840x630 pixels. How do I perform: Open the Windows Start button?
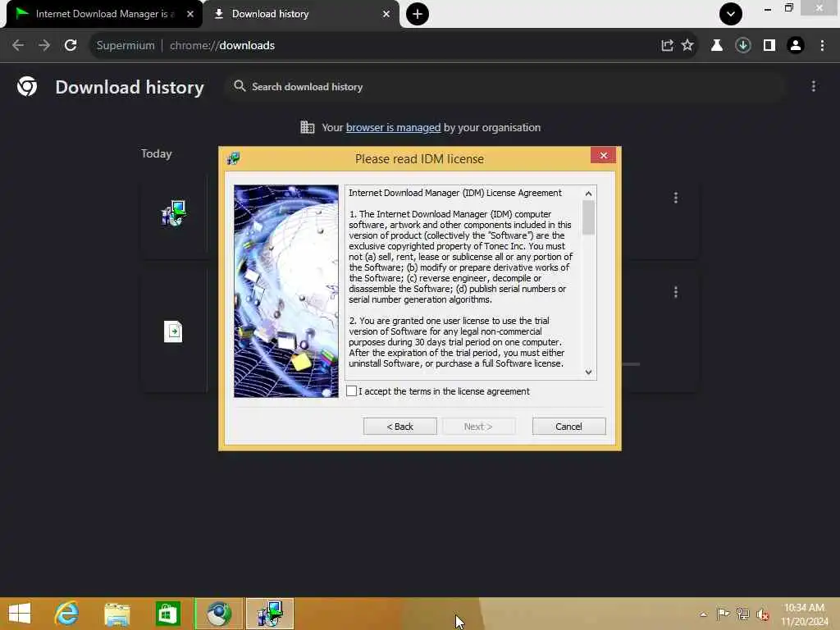(x=20, y=614)
